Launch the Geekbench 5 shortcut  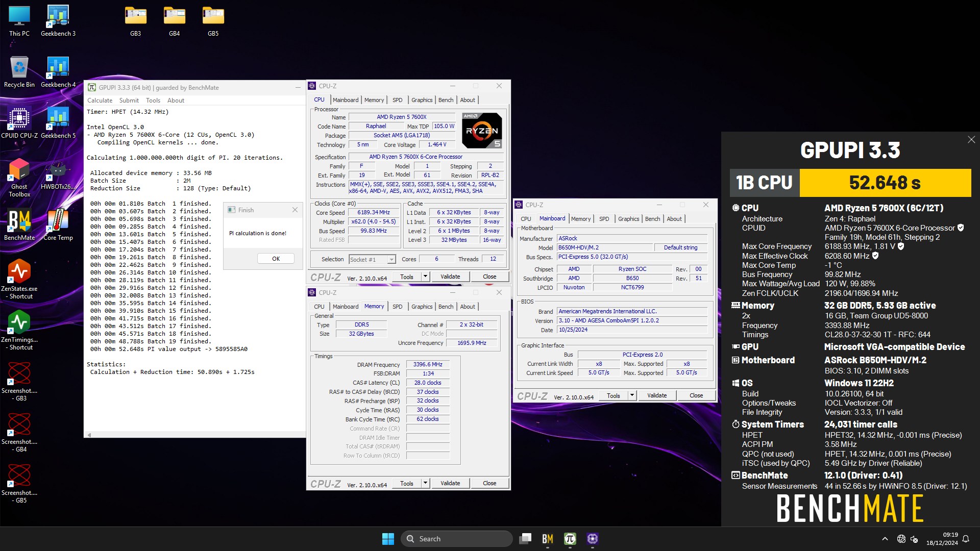click(58, 122)
